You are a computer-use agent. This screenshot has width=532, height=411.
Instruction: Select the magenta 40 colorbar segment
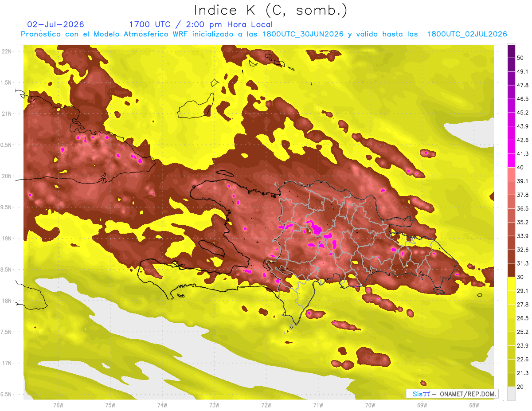coord(511,161)
